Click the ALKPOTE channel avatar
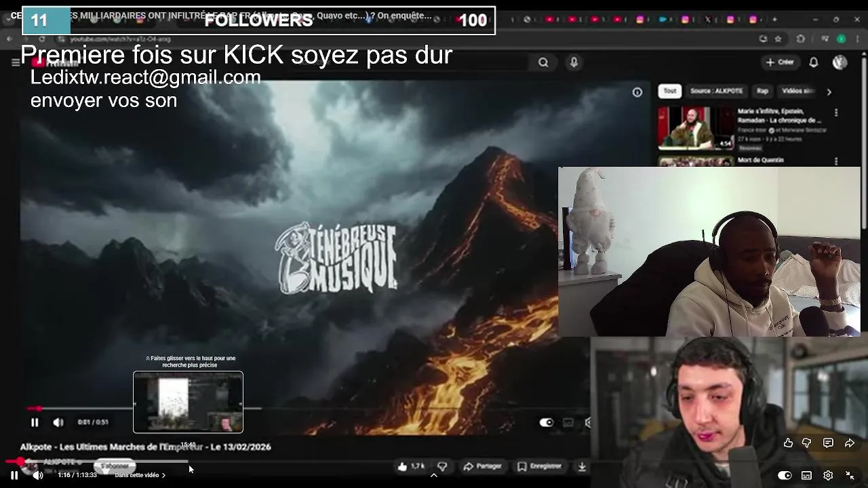Viewport: 868px width, 488px height. [x=30, y=466]
